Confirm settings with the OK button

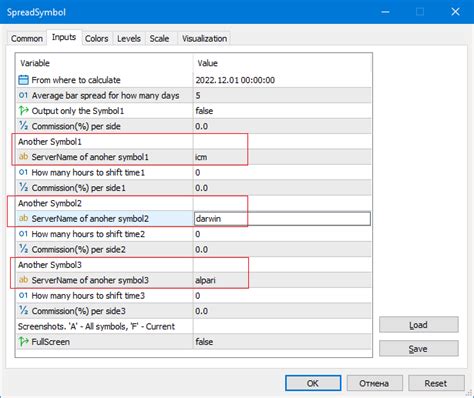pos(313,383)
